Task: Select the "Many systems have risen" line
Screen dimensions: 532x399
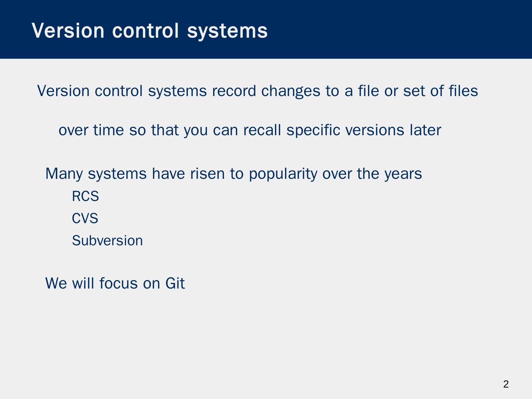Action: [x=233, y=174]
